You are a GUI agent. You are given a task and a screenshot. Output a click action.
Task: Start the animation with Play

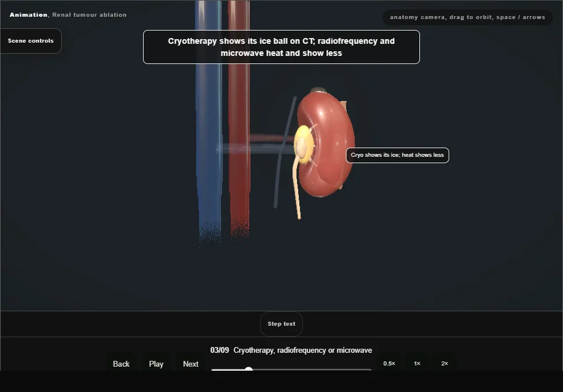[x=156, y=364]
